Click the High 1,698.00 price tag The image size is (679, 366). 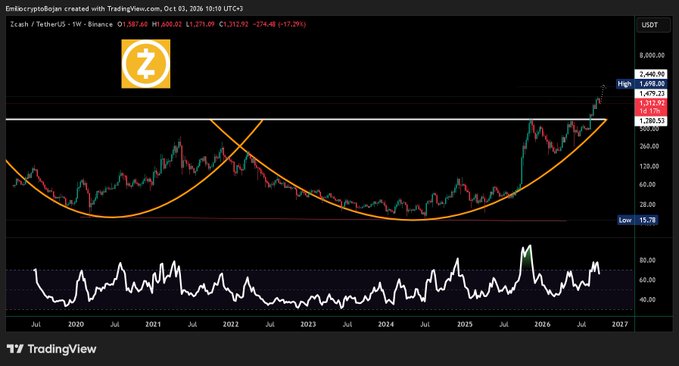(x=642, y=84)
